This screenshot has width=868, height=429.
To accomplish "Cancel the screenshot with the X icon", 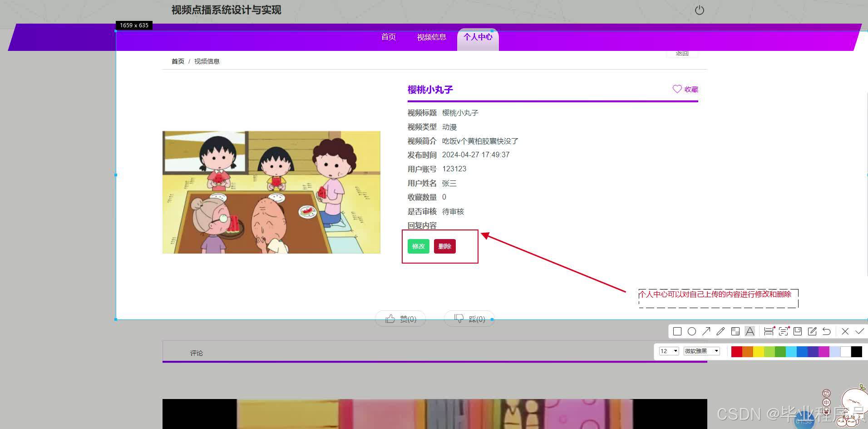I will (x=845, y=331).
